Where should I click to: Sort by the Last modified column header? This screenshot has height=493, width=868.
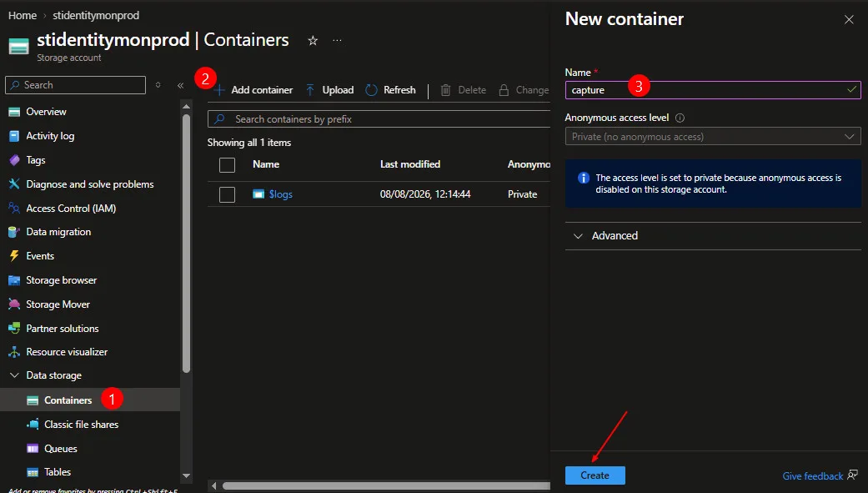[x=410, y=164]
